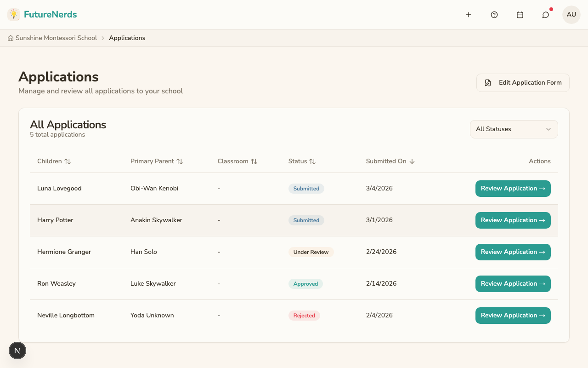The image size is (588, 368).
Task: Click the home icon in breadcrumb
Action: [x=11, y=38]
